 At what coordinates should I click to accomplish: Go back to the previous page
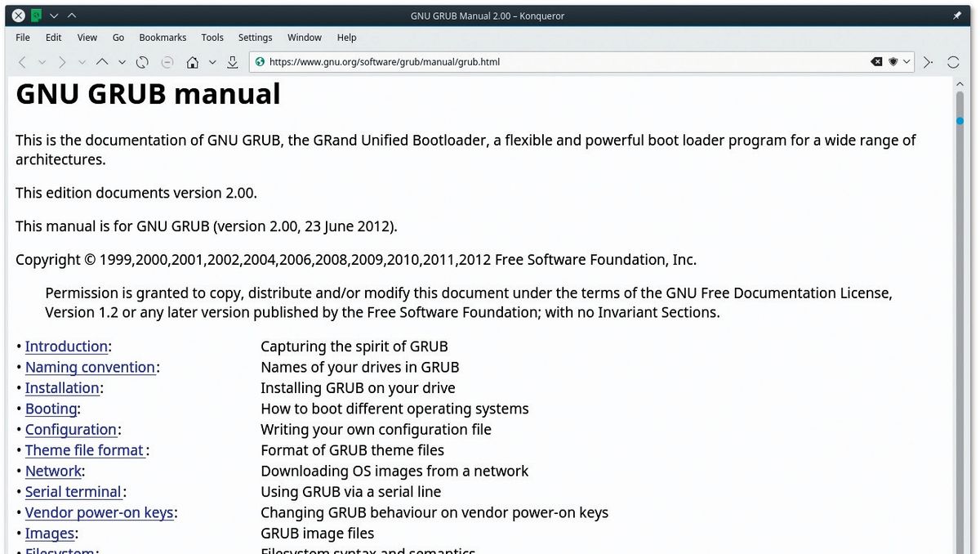(22, 61)
